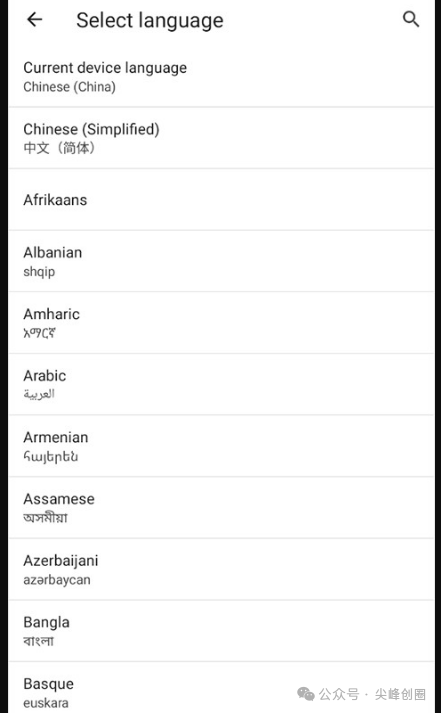This screenshot has width=441, height=713.
Task: Select Current device language entry
Action: point(221,76)
